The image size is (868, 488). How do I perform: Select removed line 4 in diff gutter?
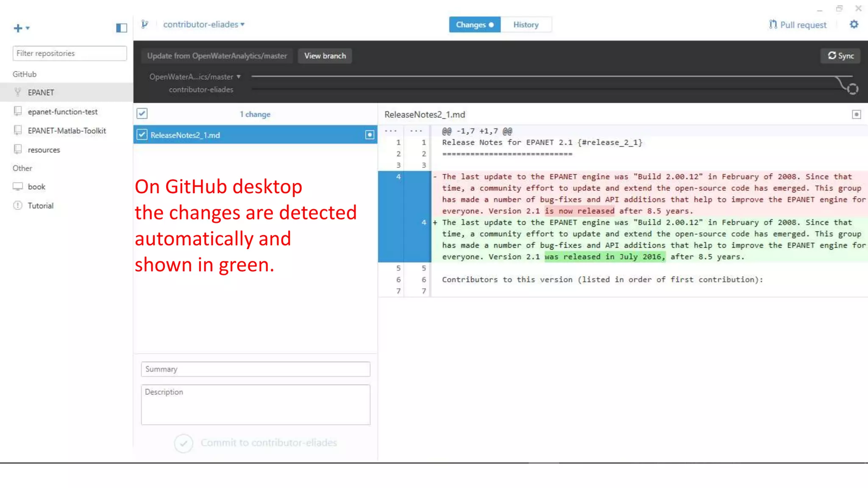coord(398,177)
